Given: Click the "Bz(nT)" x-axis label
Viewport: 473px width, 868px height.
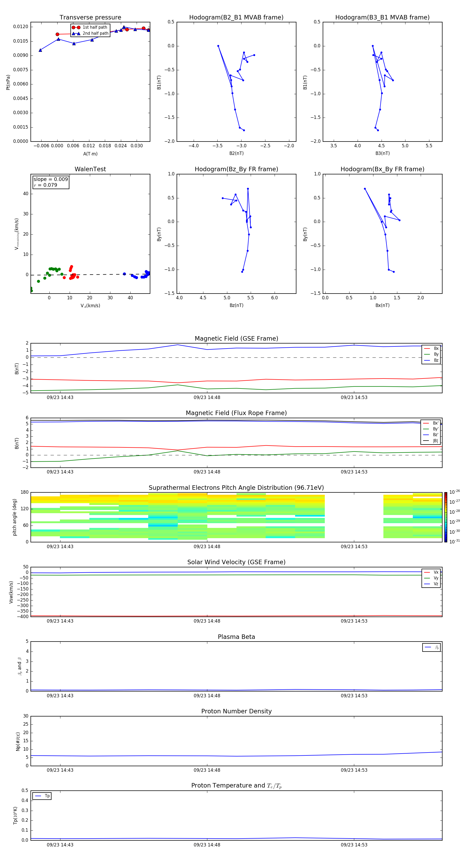Looking at the screenshot, I should (236, 305).
